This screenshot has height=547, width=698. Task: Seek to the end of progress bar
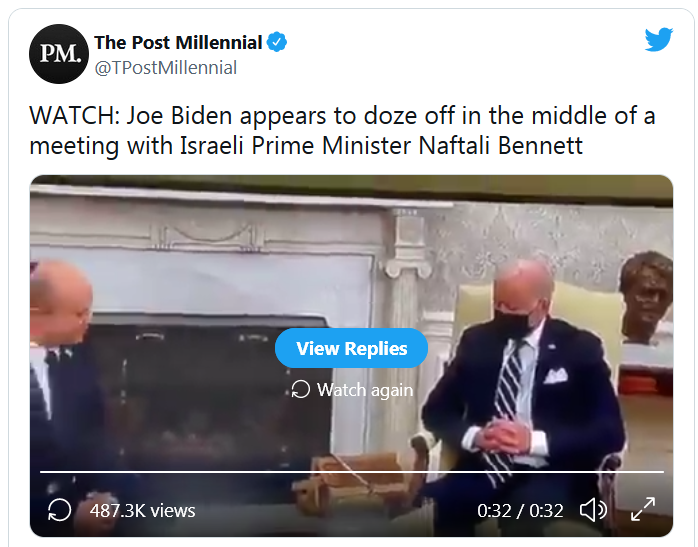pos(662,471)
